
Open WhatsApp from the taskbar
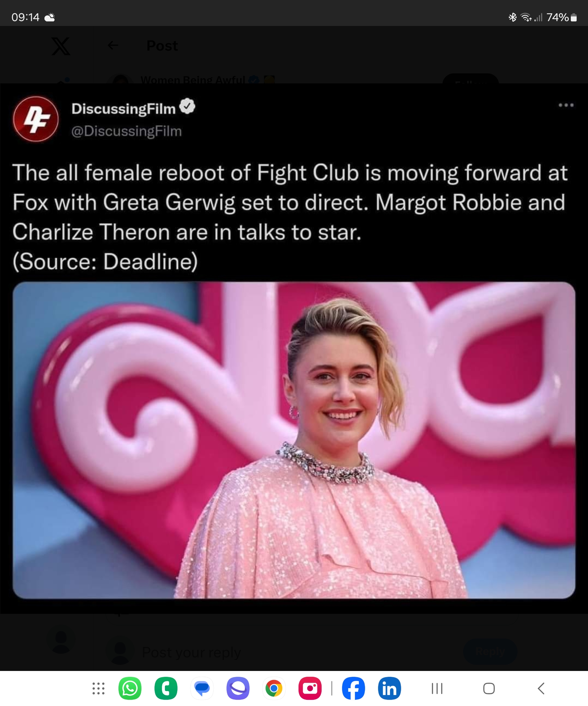click(x=130, y=688)
